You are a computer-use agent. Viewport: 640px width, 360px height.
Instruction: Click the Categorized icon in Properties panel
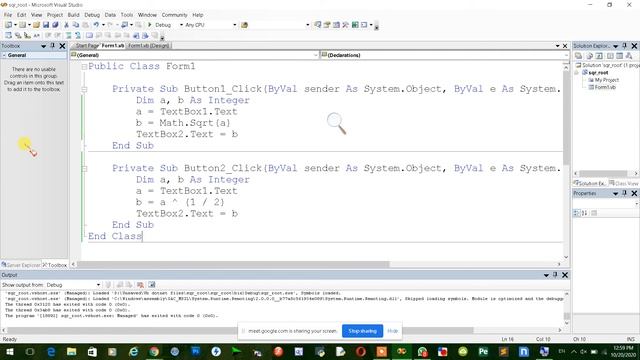(x=577, y=213)
